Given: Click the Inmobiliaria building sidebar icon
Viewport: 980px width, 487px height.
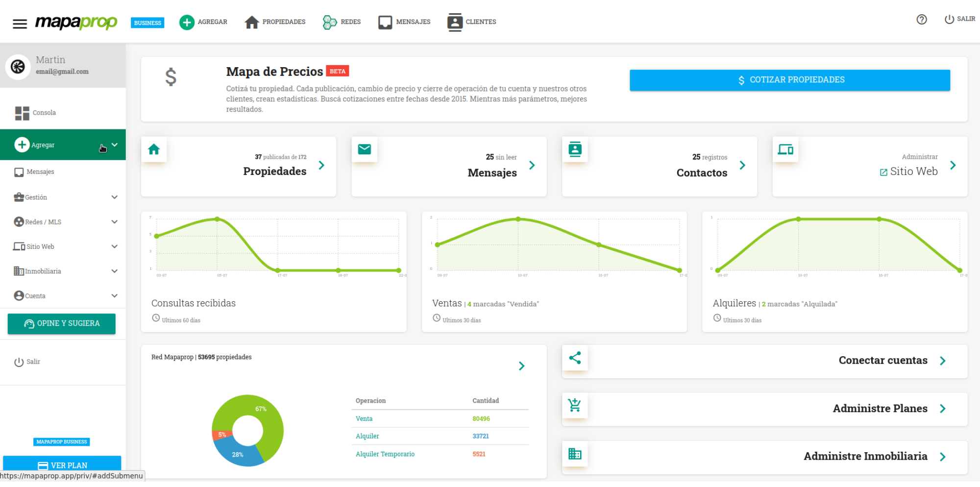Looking at the screenshot, I should click(19, 271).
